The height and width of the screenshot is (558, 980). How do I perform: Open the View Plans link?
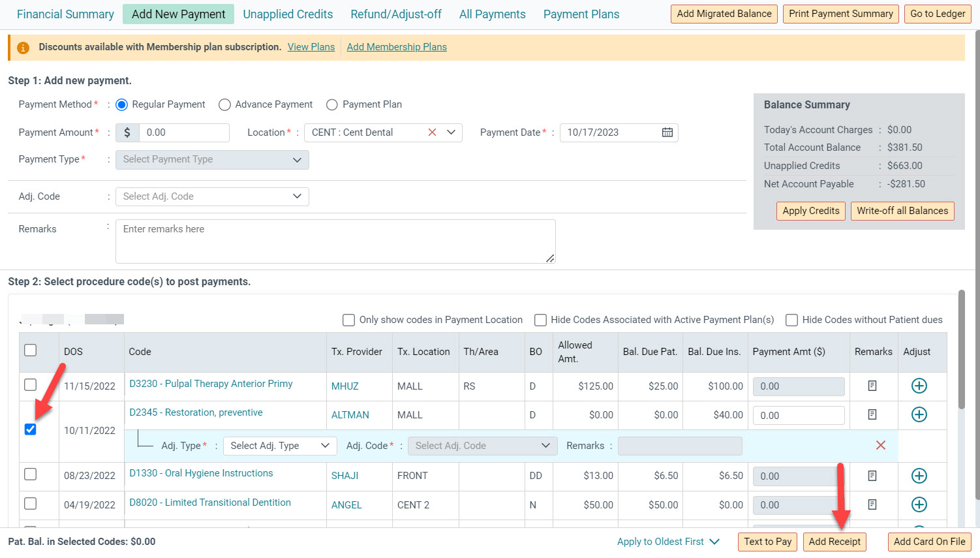tap(311, 47)
